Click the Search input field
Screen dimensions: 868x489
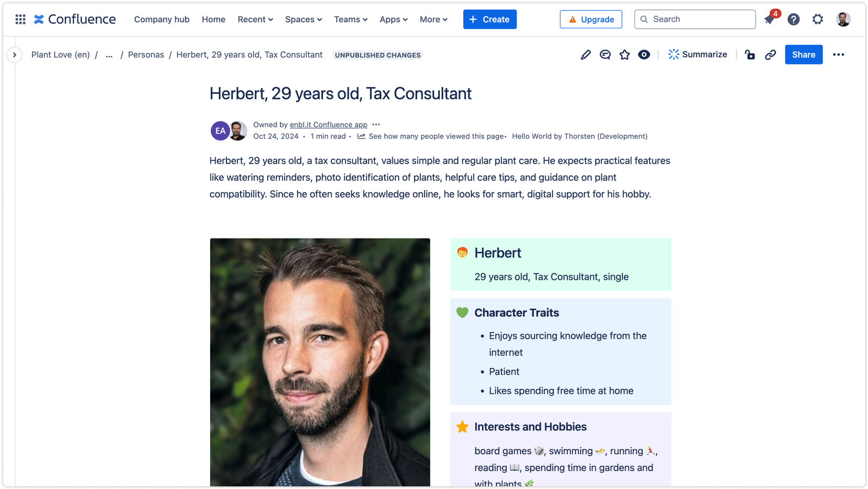695,19
